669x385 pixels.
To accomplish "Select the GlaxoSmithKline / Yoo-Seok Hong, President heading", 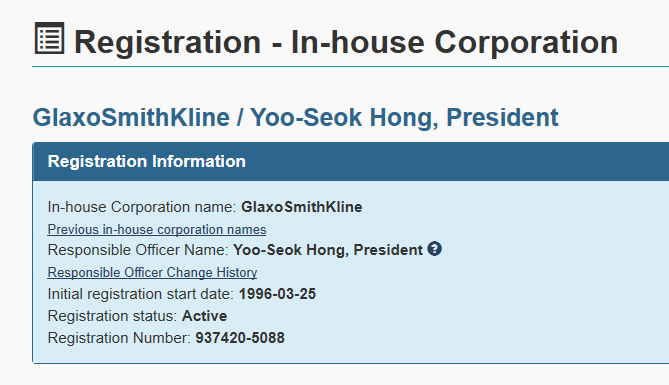I will [295, 117].
